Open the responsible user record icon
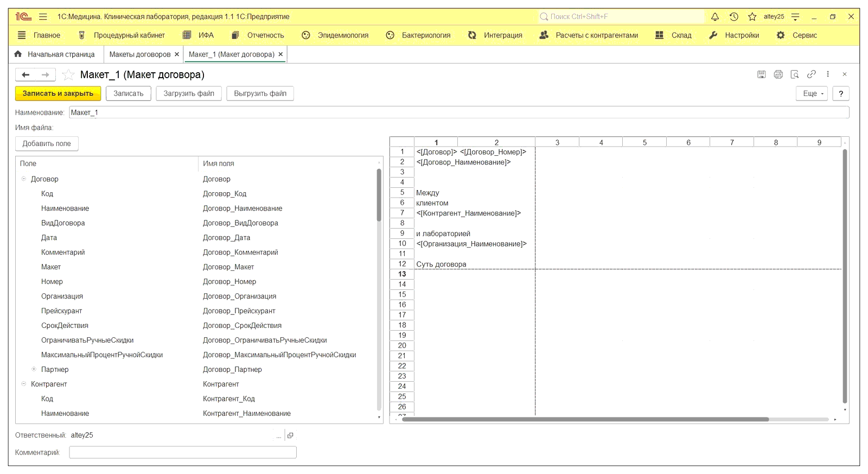This screenshot has width=868, height=474. (290, 435)
